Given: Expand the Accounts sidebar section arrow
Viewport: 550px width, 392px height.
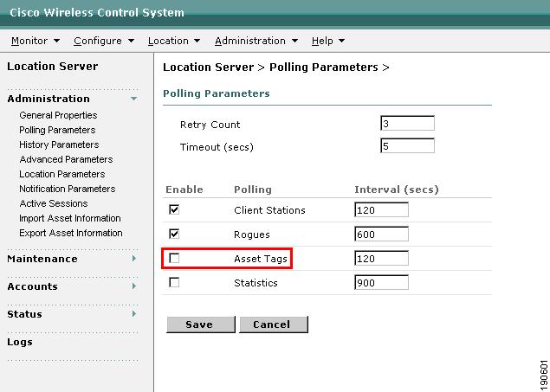Looking at the screenshot, I should [x=134, y=286].
